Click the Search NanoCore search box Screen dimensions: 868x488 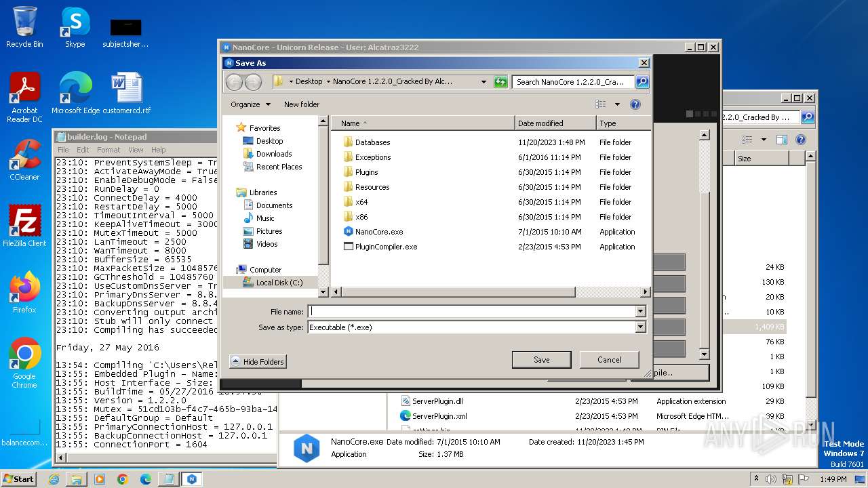tap(573, 82)
